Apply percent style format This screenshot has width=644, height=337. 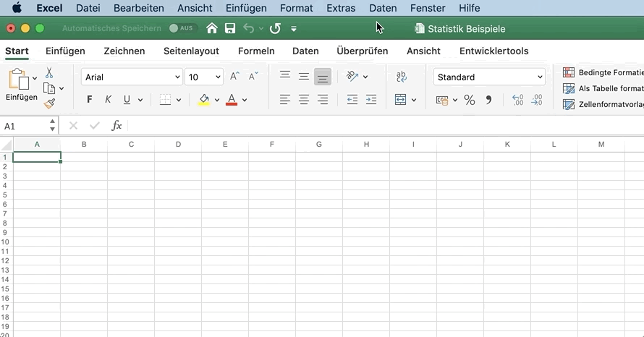470,100
